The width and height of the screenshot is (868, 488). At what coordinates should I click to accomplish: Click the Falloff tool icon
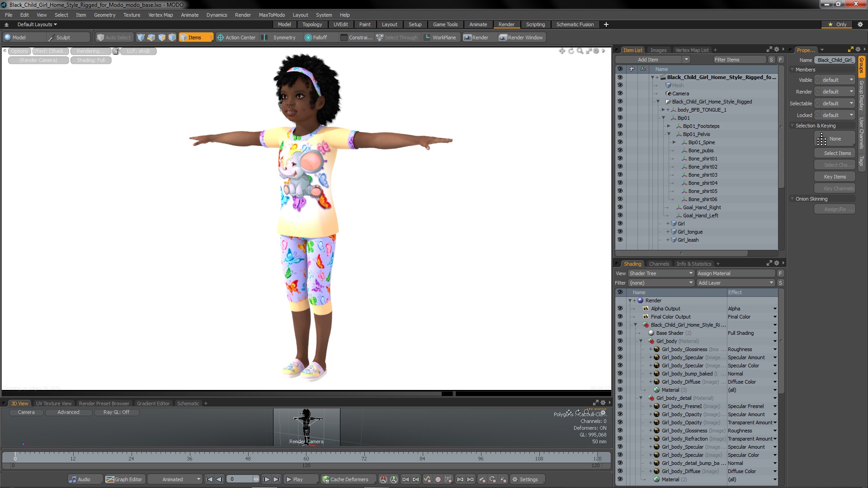pos(307,37)
